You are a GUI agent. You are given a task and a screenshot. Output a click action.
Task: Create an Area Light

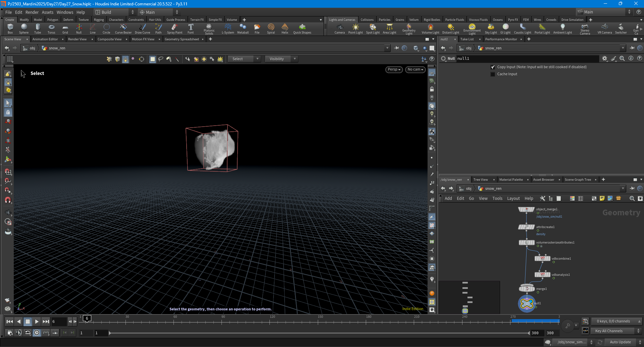point(390,29)
